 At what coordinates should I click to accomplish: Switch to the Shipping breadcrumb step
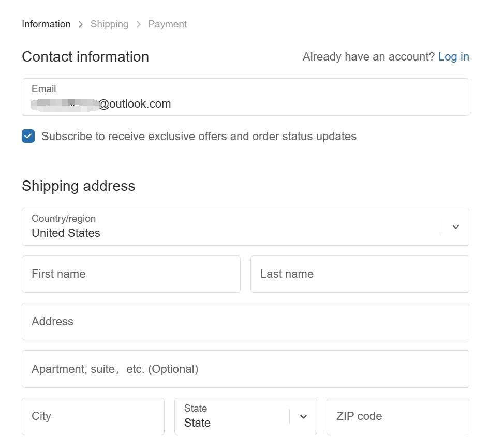tap(109, 24)
